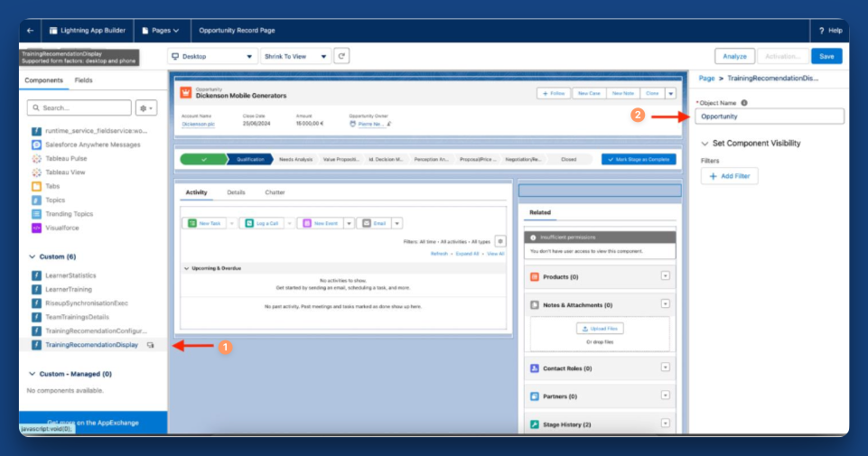Click the Add Filter button
The width and height of the screenshot is (868, 456).
click(x=730, y=176)
